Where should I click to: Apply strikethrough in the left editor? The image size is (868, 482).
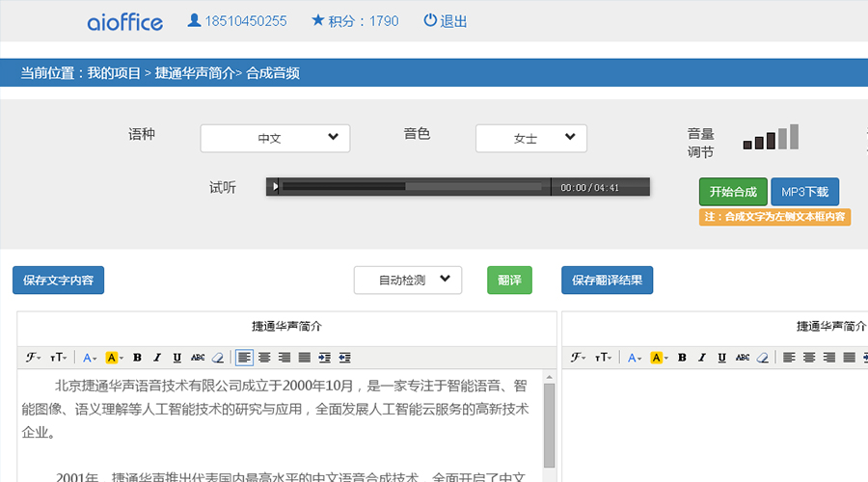(x=198, y=358)
